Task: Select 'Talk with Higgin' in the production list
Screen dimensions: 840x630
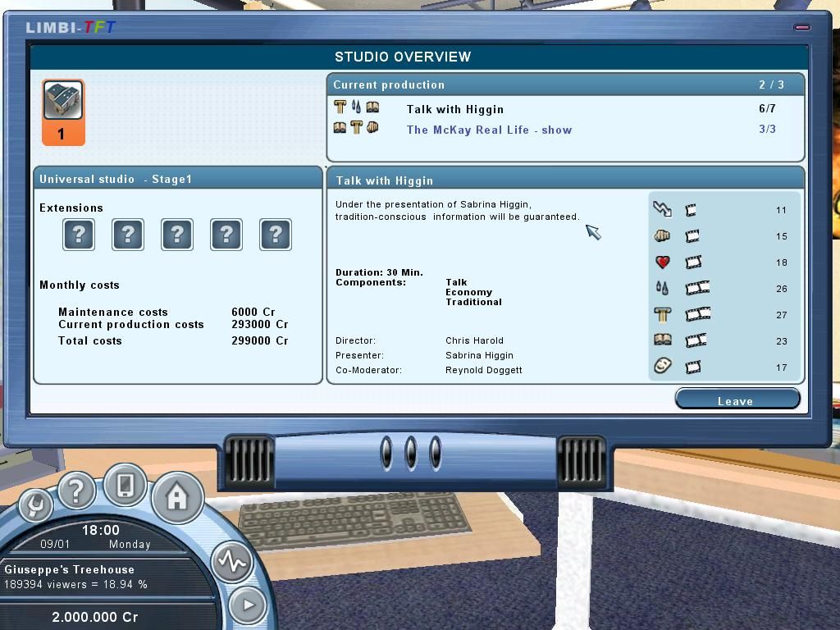Action: tap(454, 109)
